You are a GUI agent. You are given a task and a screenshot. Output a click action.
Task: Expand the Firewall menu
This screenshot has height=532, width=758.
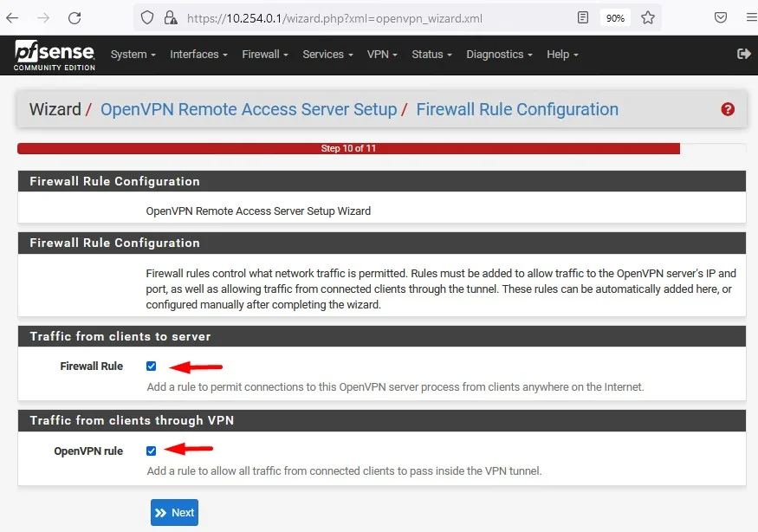[x=265, y=55]
